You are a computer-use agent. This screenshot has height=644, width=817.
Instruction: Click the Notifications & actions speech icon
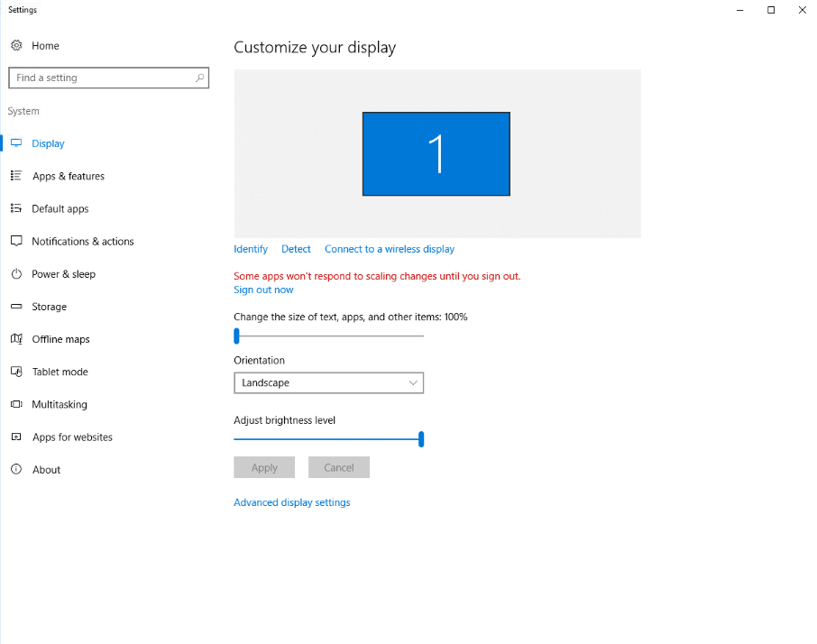pos(16,241)
